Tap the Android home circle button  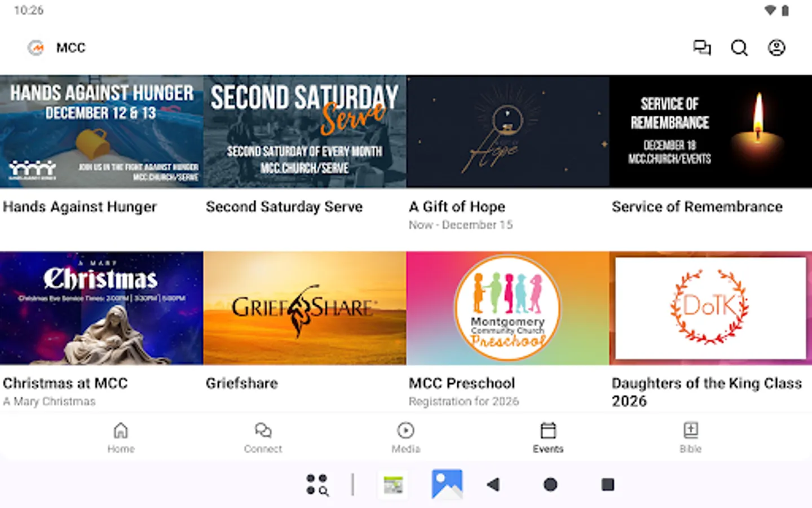[x=550, y=484]
